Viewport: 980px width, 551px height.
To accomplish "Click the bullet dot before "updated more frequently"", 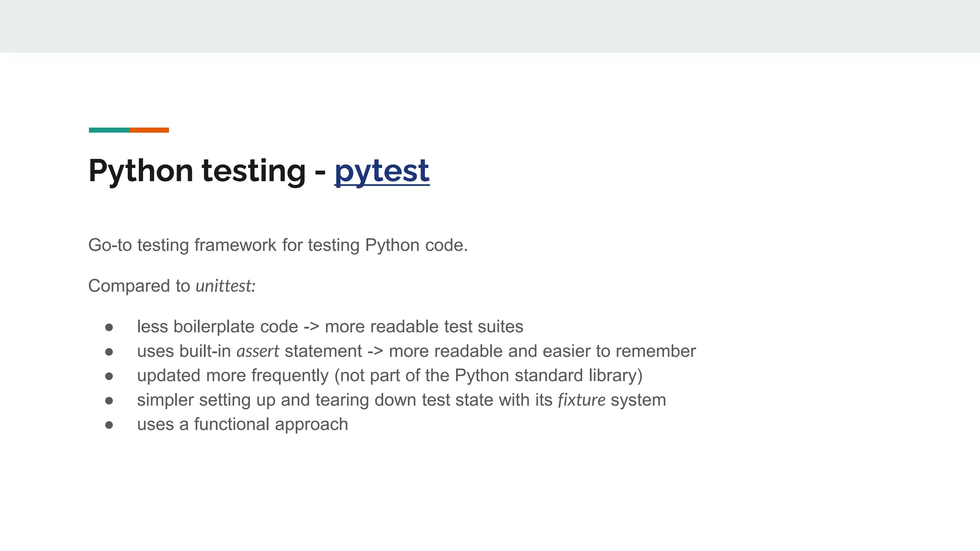I will pos(109,376).
